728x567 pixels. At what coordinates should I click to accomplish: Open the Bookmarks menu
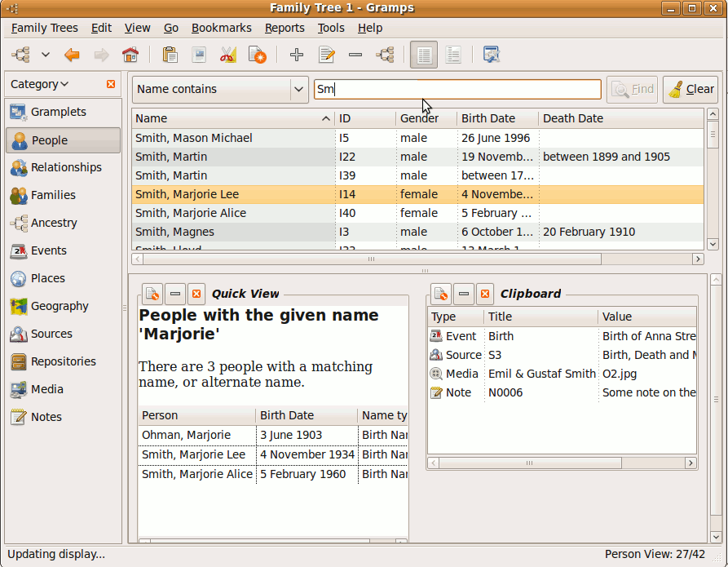(222, 28)
